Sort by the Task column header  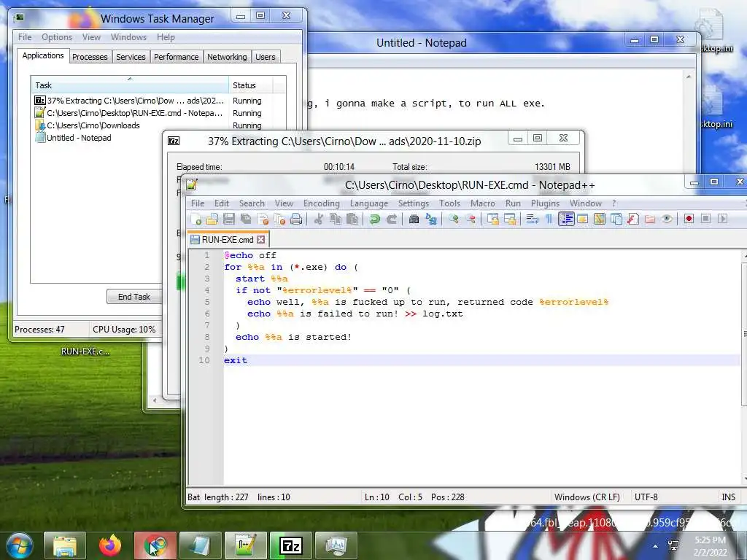click(130, 85)
